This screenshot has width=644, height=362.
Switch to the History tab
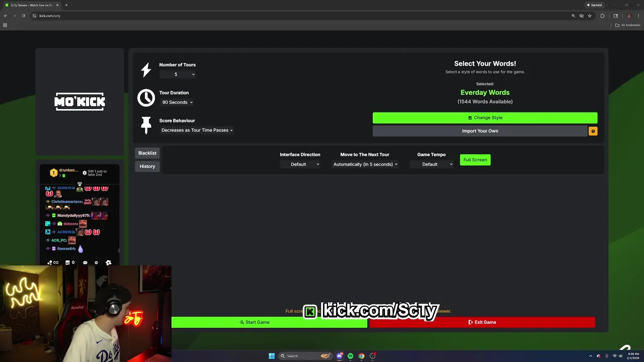pos(147,166)
